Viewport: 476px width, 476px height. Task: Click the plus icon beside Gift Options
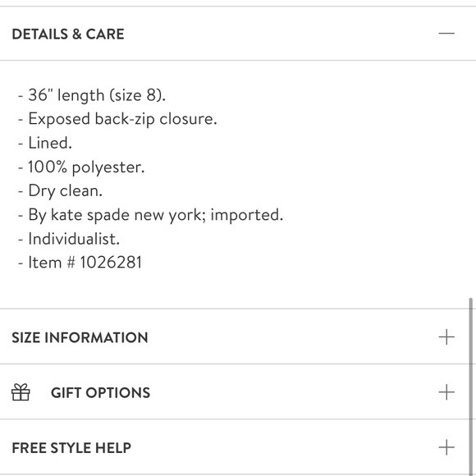coord(446,392)
